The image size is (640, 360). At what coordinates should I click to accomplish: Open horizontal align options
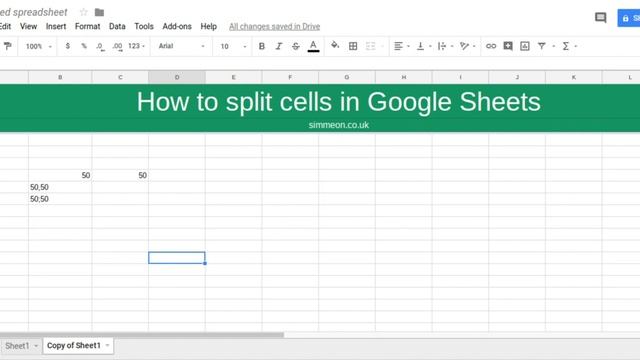(x=398, y=46)
